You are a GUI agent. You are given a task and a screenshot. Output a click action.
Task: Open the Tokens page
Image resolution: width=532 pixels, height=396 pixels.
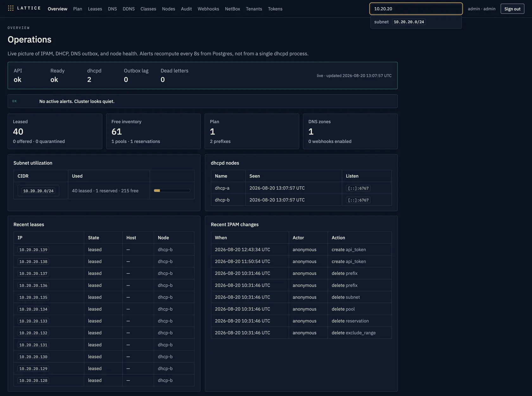pos(275,9)
